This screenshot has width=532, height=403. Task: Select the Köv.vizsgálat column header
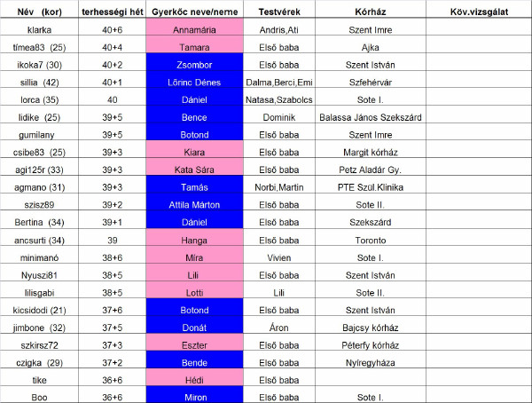(477, 12)
